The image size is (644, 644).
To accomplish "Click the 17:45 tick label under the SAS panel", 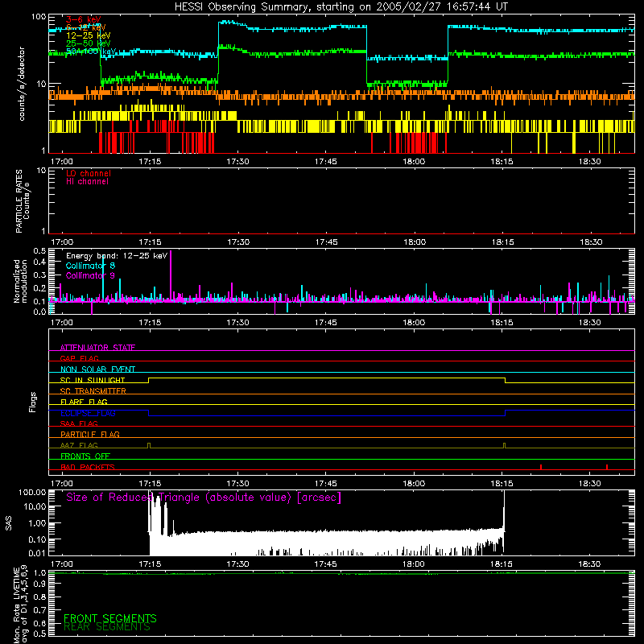I will pos(325,564).
